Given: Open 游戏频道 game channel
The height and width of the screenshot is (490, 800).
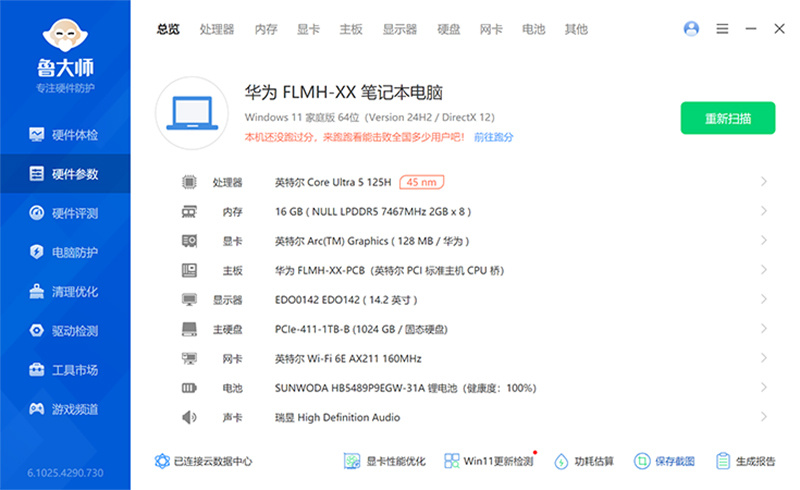Looking at the screenshot, I should coord(65,409).
